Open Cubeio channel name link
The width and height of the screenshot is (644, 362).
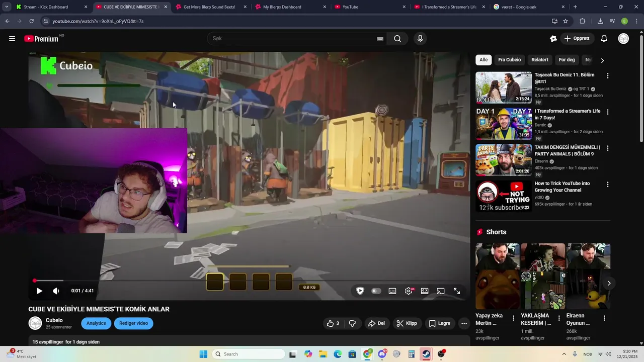[x=54, y=320]
